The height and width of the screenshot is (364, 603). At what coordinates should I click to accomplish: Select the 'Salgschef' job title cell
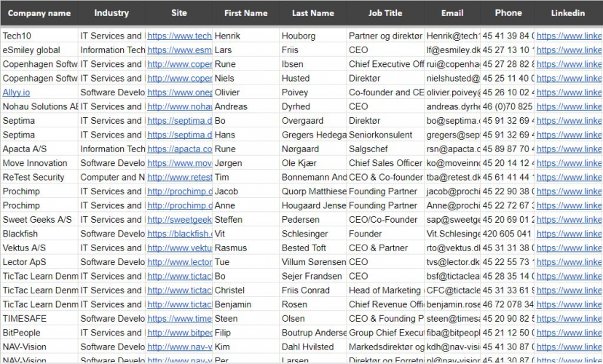[x=385, y=149]
